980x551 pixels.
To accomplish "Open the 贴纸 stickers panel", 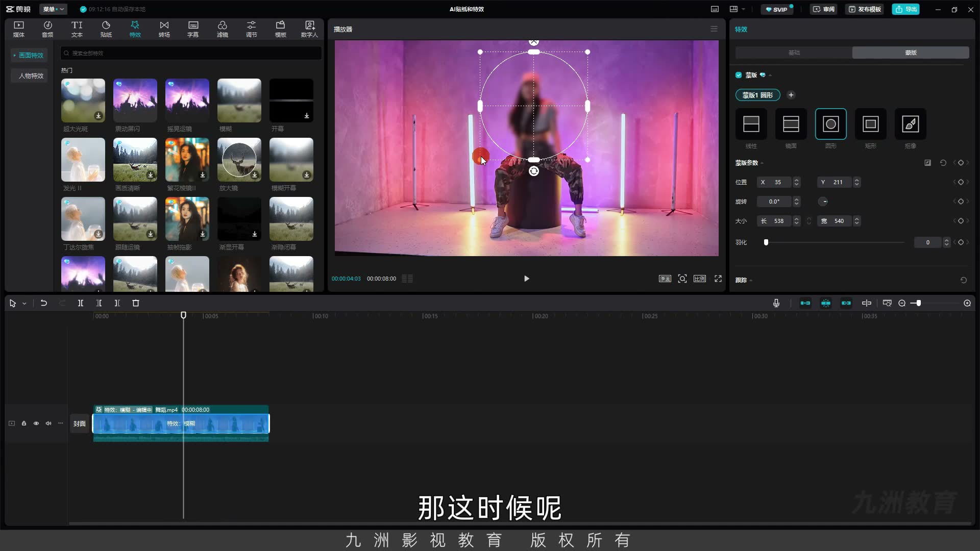I will [106, 29].
